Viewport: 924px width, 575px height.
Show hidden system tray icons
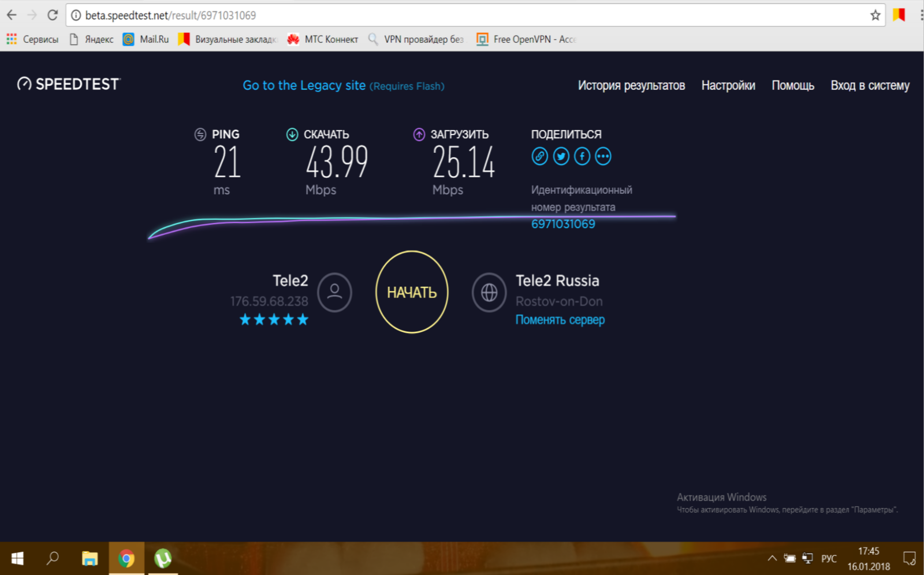click(x=772, y=558)
